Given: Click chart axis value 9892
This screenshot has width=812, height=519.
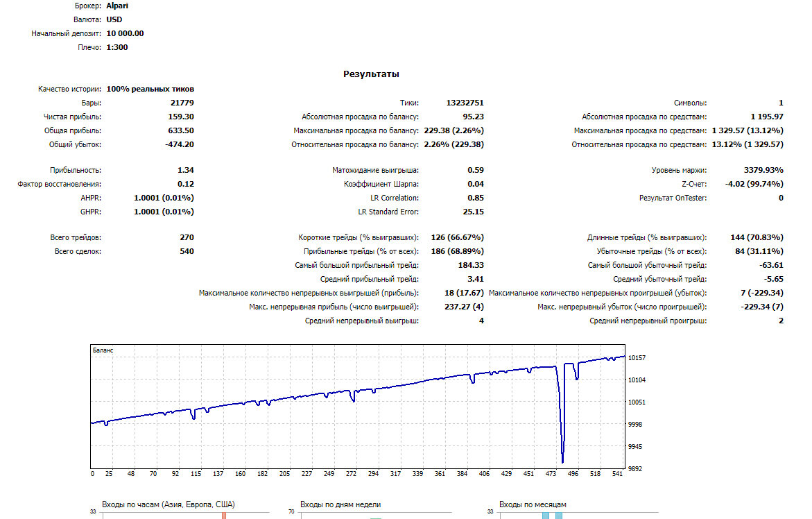Looking at the screenshot, I should pyautogui.click(x=635, y=469).
